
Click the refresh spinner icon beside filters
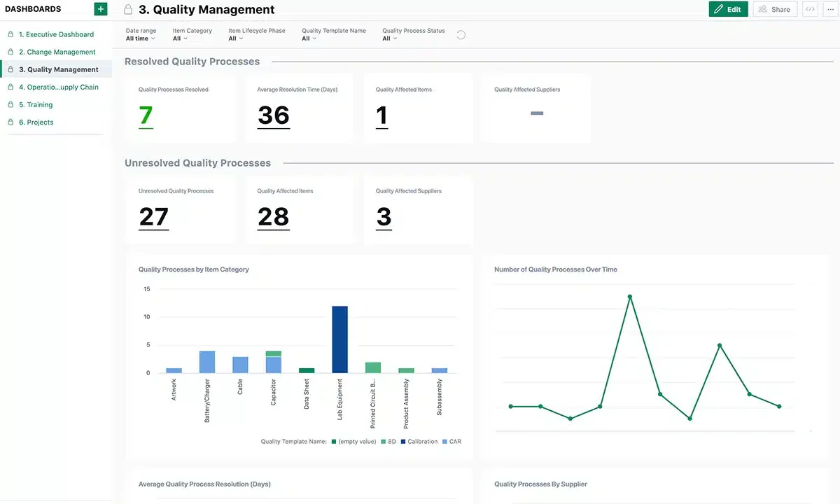click(x=461, y=35)
